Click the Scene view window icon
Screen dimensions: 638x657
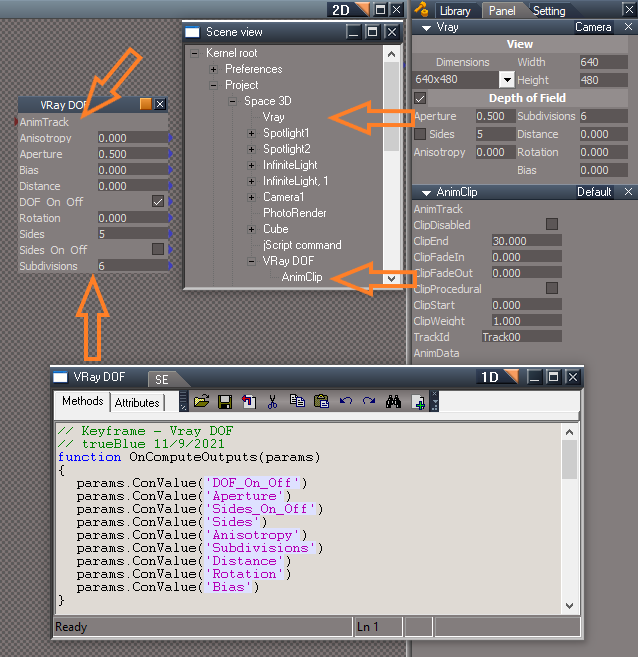click(x=192, y=32)
